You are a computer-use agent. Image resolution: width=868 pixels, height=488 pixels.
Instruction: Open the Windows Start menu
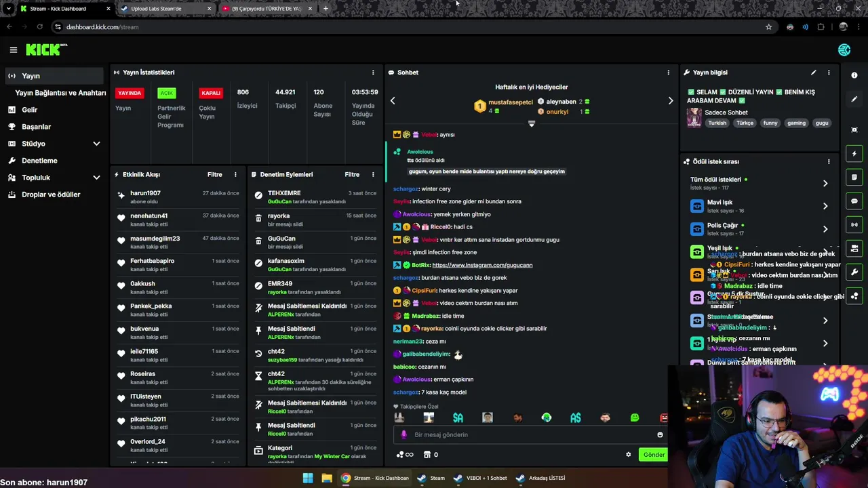308,478
